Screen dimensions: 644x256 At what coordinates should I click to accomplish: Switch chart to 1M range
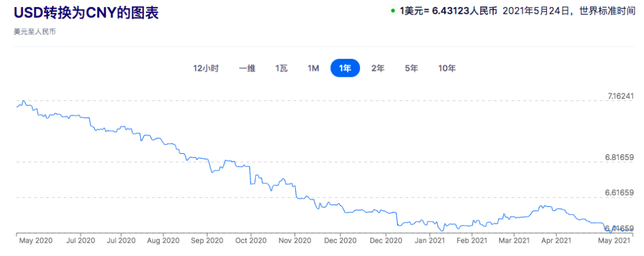[313, 68]
